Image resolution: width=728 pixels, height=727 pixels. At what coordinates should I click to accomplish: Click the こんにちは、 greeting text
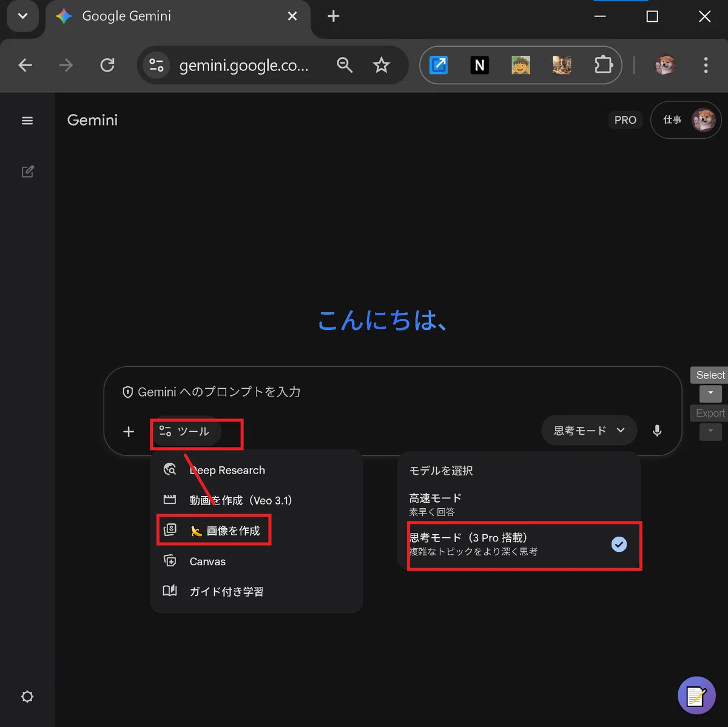pyautogui.click(x=383, y=320)
